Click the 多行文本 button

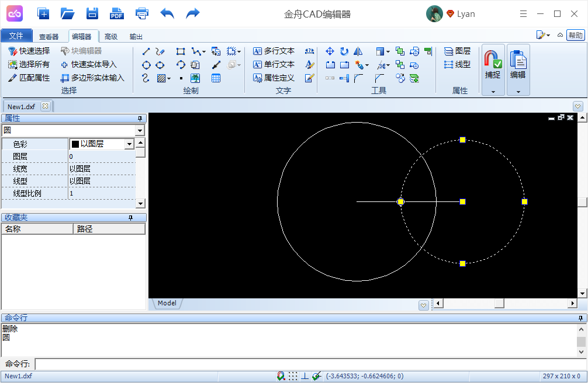(x=274, y=51)
